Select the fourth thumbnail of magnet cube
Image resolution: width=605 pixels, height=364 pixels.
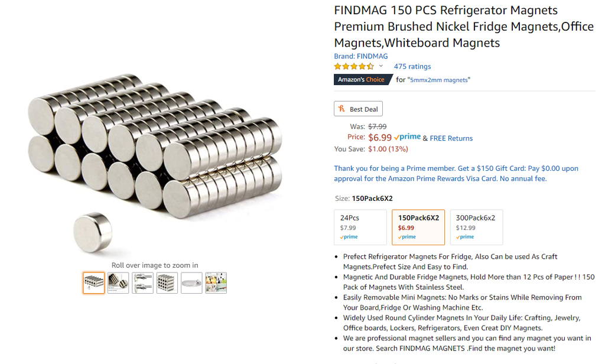[x=167, y=283]
